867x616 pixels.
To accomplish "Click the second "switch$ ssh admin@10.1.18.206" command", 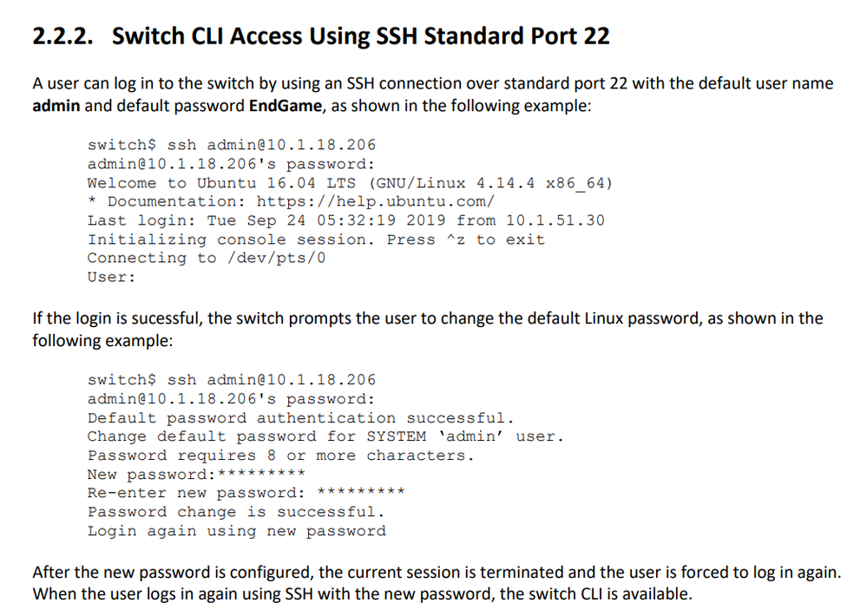I will [232, 380].
